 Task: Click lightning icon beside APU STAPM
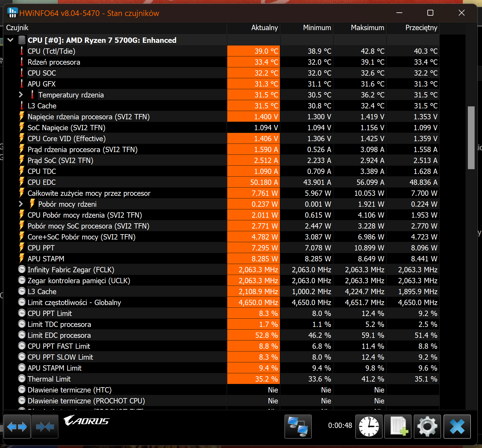click(x=22, y=259)
